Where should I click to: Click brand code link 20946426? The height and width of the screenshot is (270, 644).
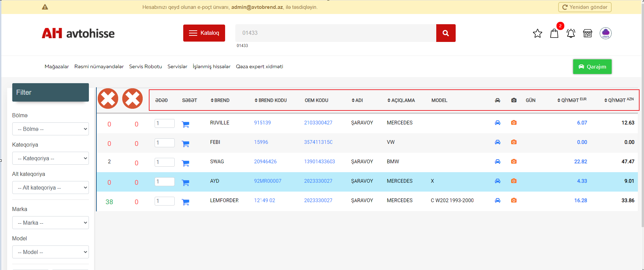265,162
